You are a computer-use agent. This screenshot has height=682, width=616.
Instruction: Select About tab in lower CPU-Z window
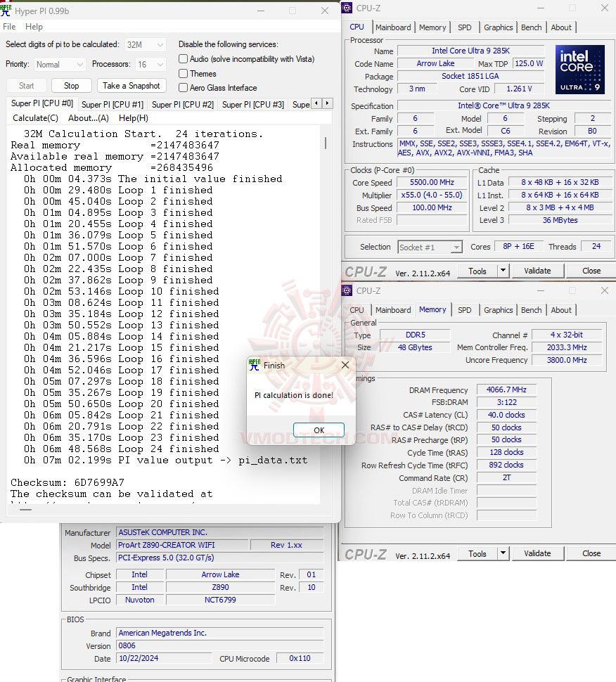[x=561, y=310]
